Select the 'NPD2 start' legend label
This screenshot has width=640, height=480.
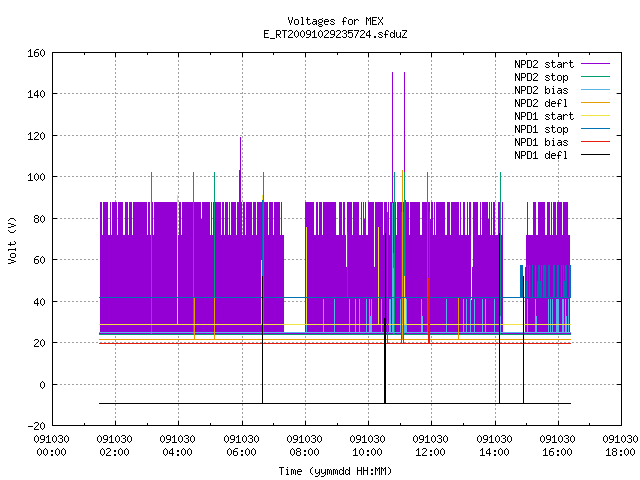coord(544,64)
